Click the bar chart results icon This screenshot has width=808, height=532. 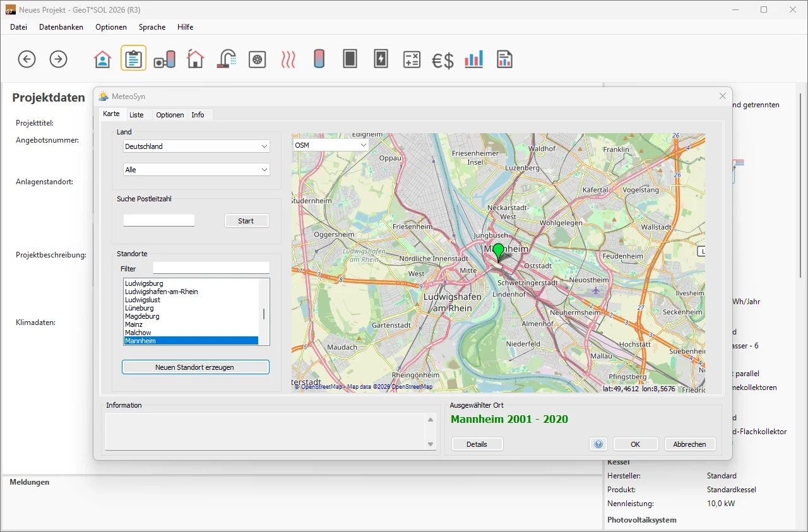[x=473, y=59]
